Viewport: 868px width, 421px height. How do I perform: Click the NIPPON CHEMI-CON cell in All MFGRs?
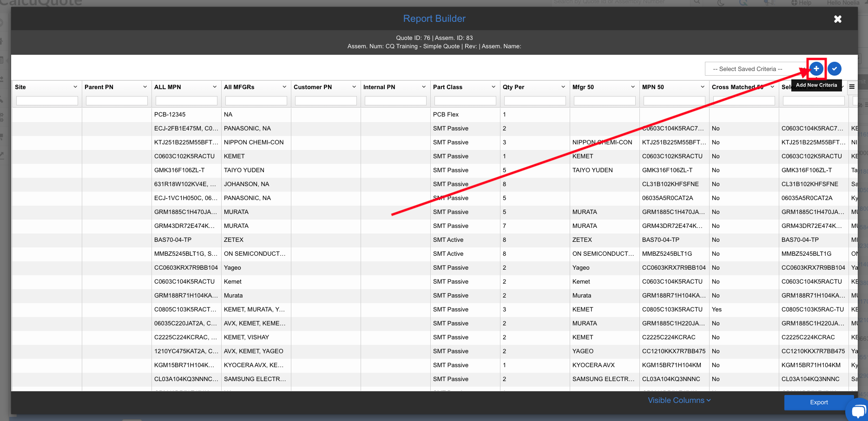tap(256, 142)
